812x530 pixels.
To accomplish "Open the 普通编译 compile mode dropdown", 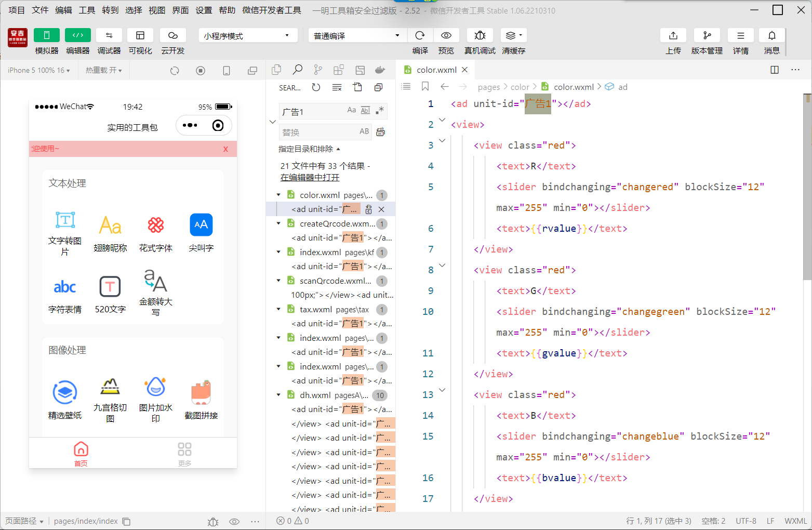I will click(357, 35).
